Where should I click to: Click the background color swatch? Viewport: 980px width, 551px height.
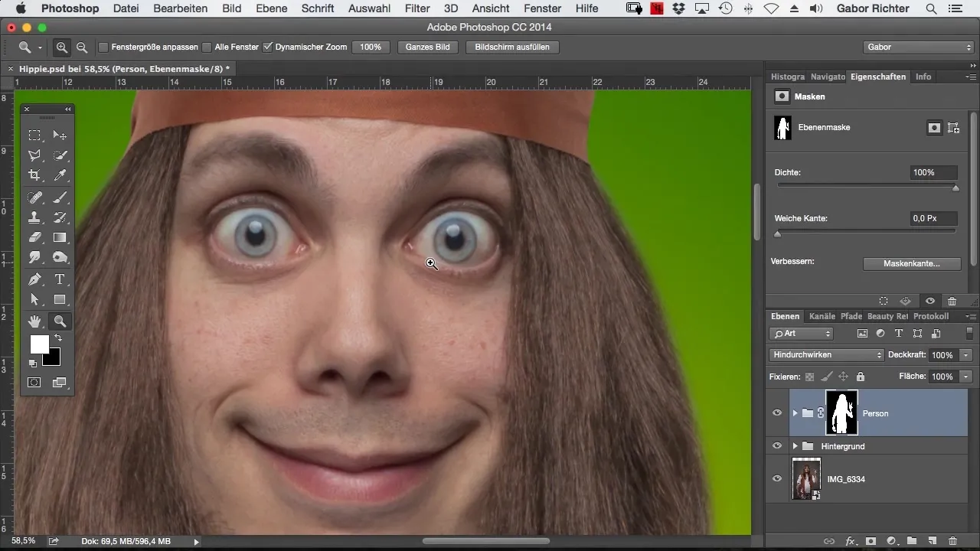(x=54, y=359)
